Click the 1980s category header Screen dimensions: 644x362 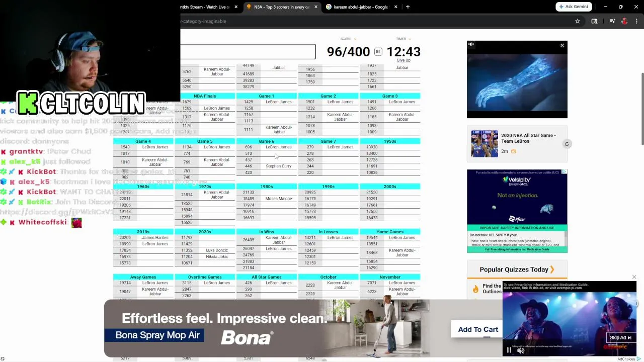[x=267, y=187]
